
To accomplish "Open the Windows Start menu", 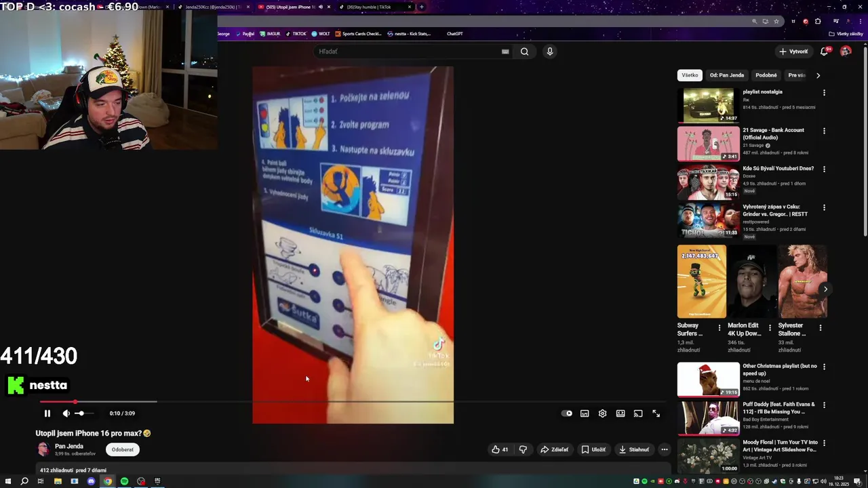I will pos(7,481).
